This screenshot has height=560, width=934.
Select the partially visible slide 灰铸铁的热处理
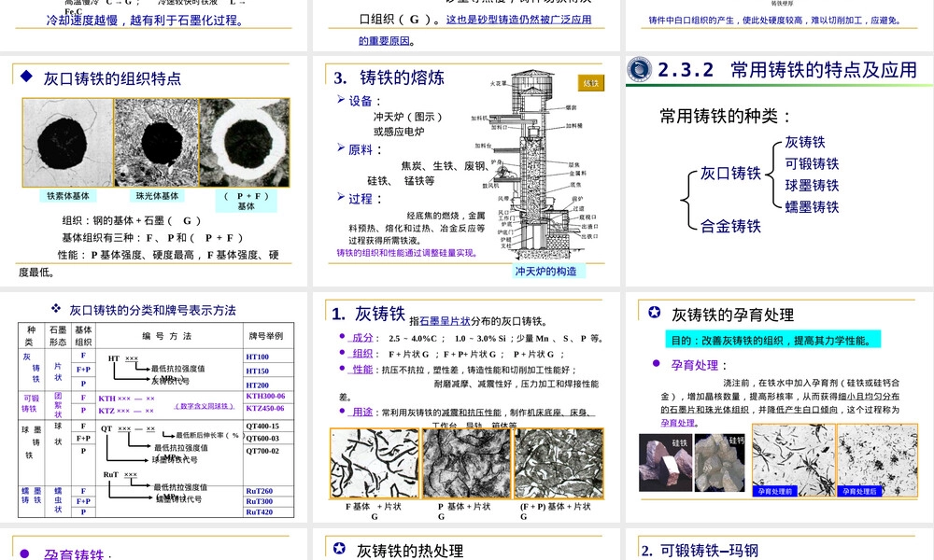[466, 544]
